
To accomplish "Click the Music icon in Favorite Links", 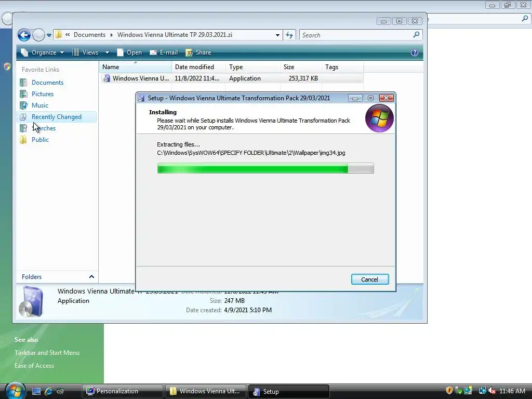I will click(23, 105).
